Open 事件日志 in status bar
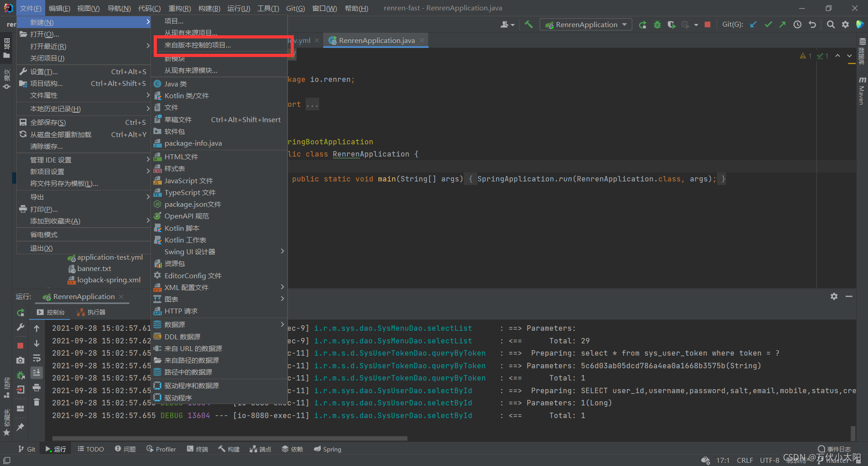The image size is (868, 466). pos(835,449)
